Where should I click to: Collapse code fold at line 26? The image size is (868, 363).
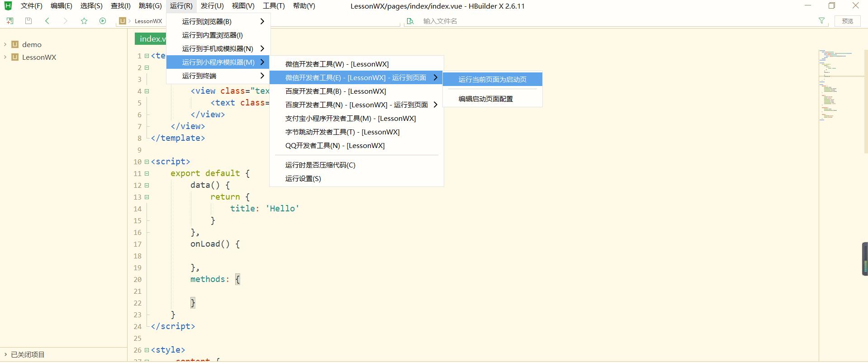point(147,350)
